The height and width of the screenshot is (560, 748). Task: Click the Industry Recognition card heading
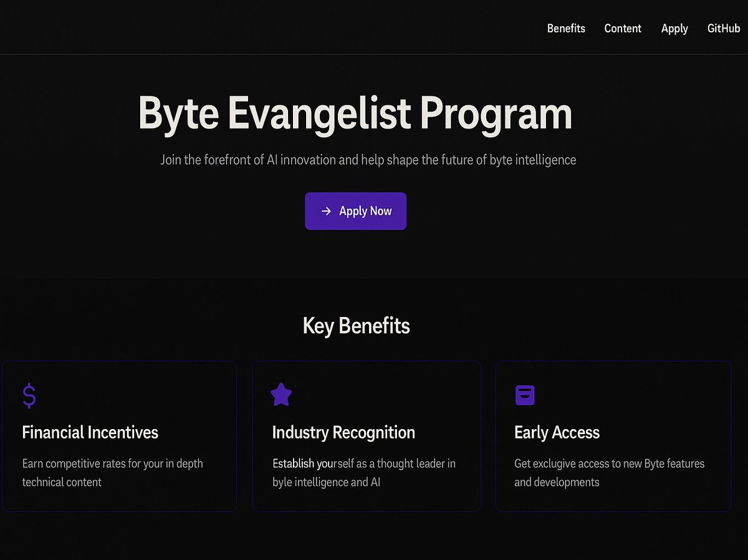tap(343, 432)
